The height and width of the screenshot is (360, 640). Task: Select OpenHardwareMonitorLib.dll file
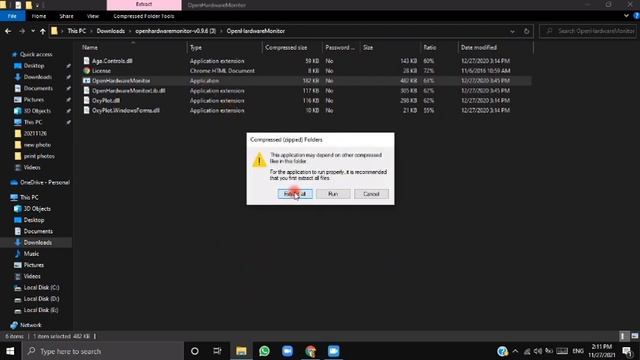pos(128,91)
